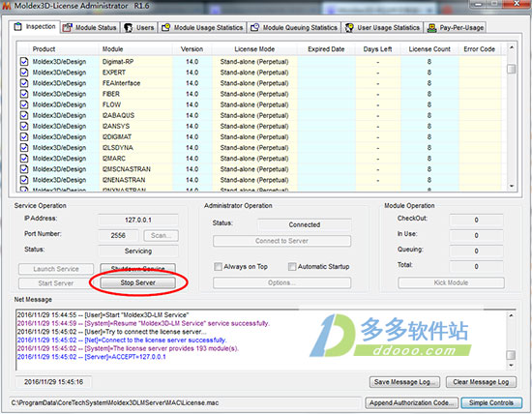This screenshot has height=414, width=532.
Task: Enable the Automatic Startup checkbox
Action: pyautogui.click(x=292, y=266)
